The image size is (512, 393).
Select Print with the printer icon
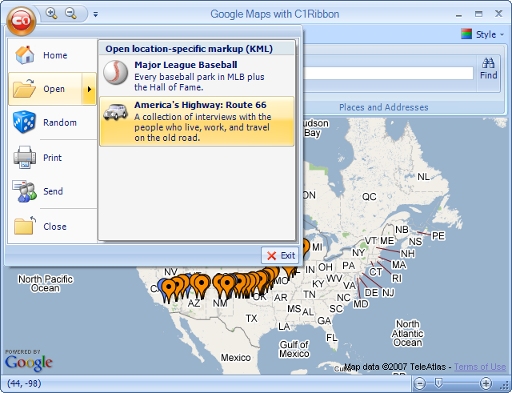click(52, 157)
